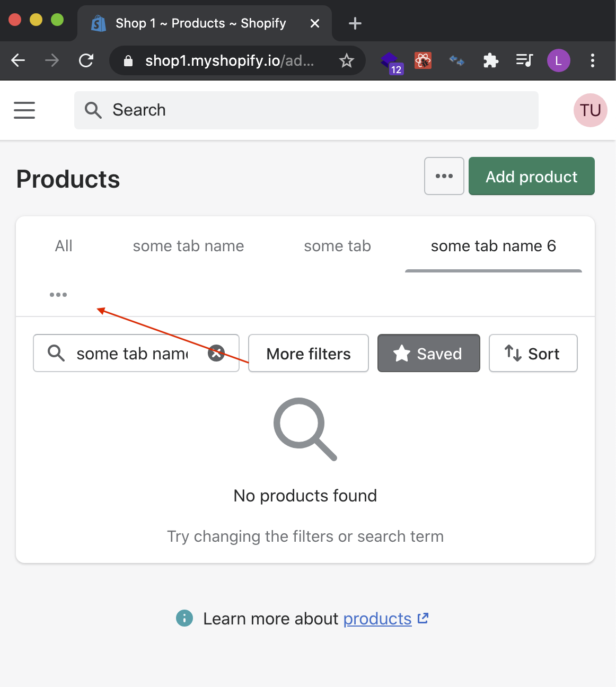Screen dimensions: 616x687
Task: Click the magnifier icon in the top search bar
Action: click(x=93, y=110)
